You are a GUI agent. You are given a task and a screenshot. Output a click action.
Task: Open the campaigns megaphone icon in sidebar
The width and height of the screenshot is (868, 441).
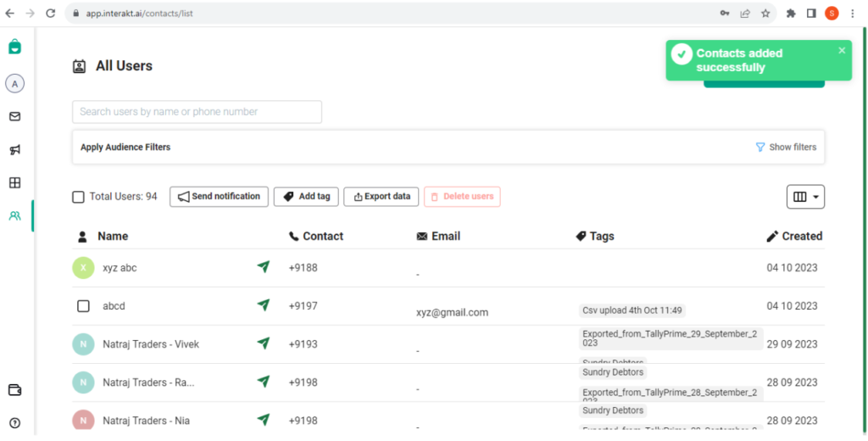[x=14, y=150]
